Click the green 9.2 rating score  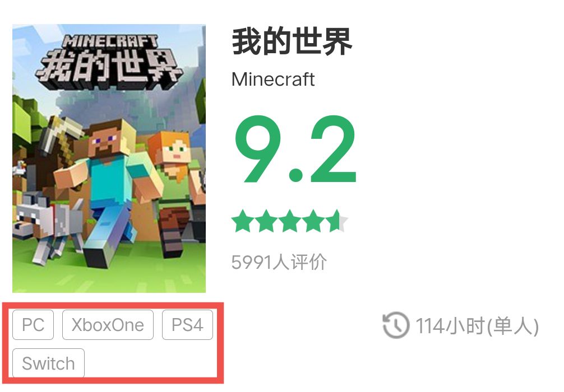[x=295, y=150]
